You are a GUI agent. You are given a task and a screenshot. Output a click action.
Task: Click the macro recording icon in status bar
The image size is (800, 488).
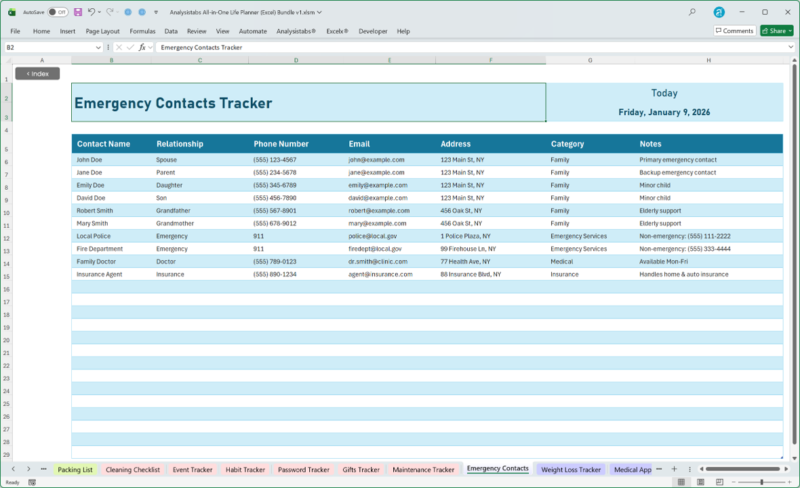tap(32, 482)
